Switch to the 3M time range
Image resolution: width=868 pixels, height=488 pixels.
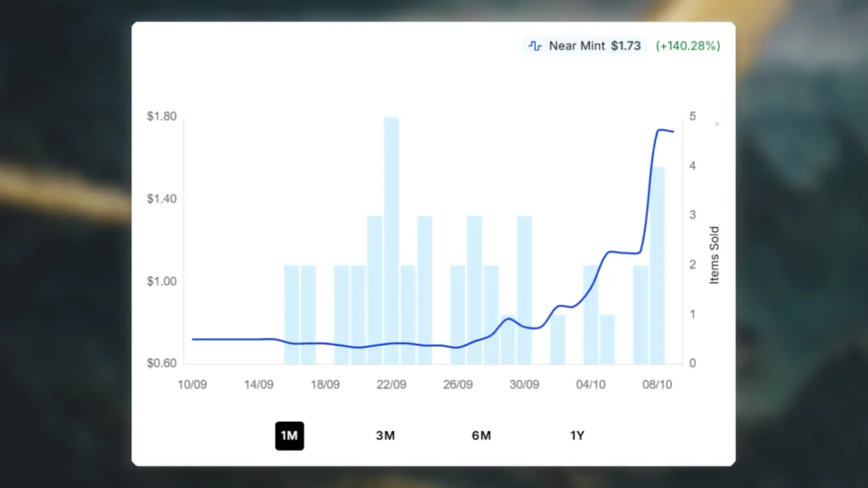point(386,436)
